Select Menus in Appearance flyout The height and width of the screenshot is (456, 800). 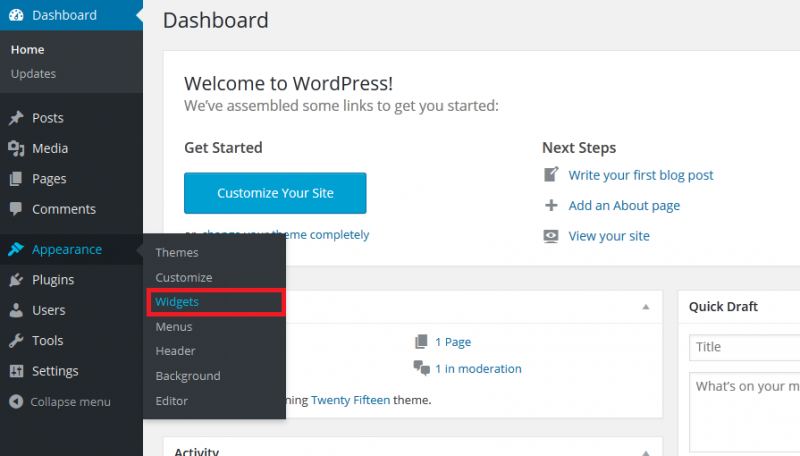point(173,326)
